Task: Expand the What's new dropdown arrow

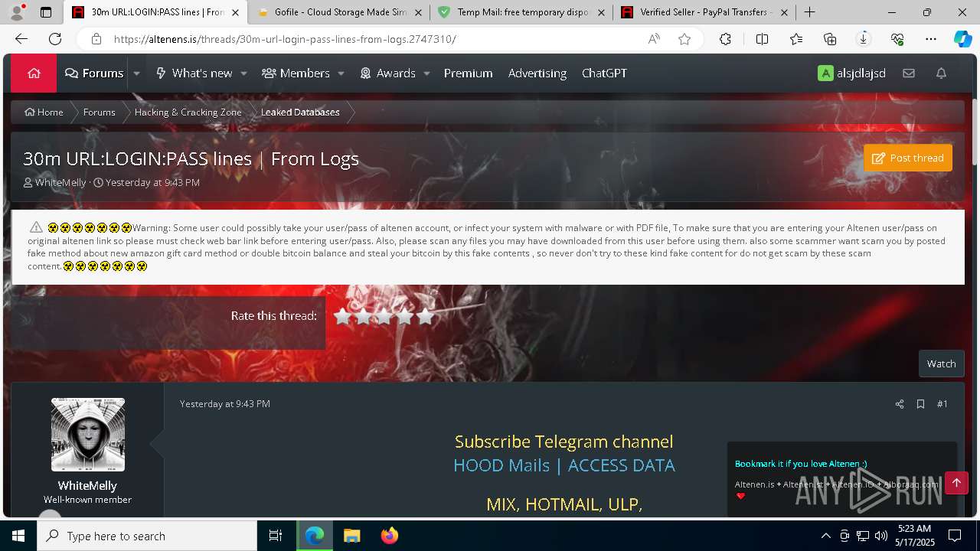Action: pos(243,73)
